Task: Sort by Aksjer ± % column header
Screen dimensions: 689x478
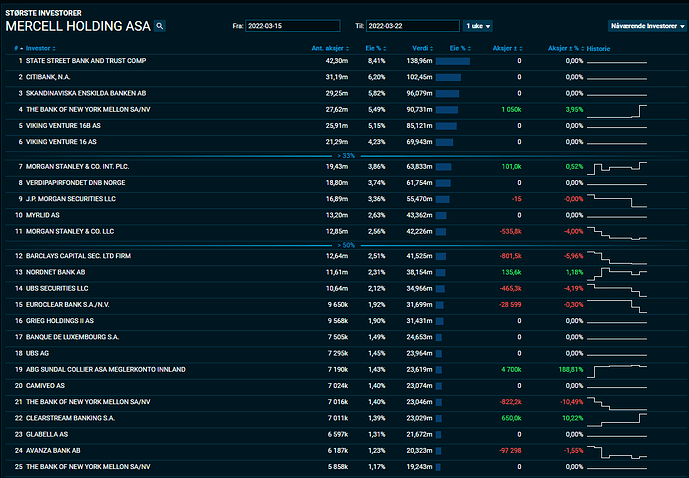Action: pyautogui.click(x=566, y=48)
